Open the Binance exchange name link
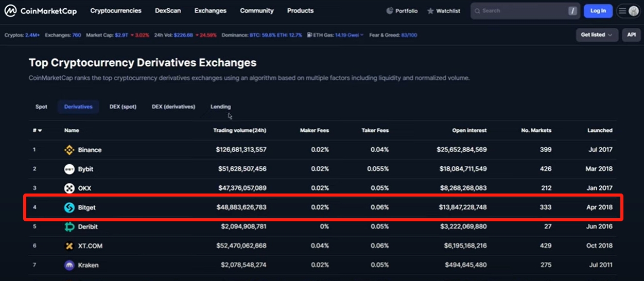 click(90, 150)
